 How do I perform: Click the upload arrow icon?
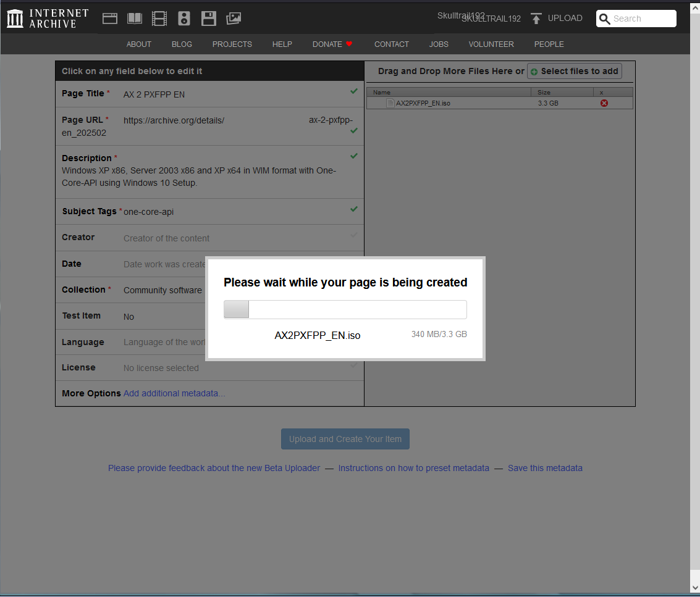click(x=536, y=19)
